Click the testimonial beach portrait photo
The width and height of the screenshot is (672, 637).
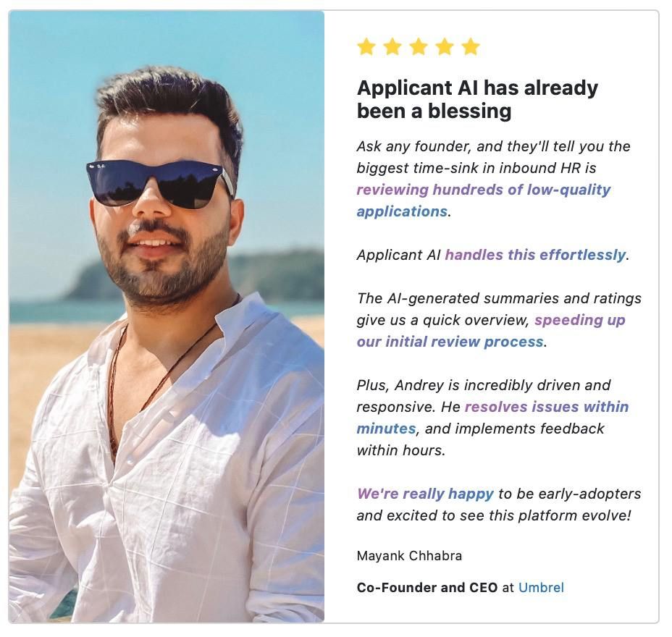pos(167,316)
